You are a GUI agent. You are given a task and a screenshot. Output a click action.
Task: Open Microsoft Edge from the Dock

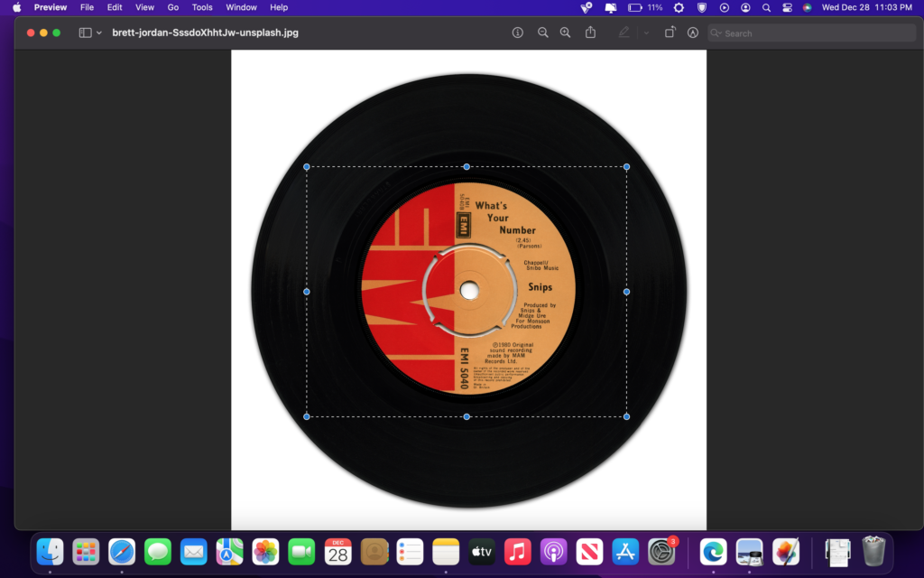[714, 552]
